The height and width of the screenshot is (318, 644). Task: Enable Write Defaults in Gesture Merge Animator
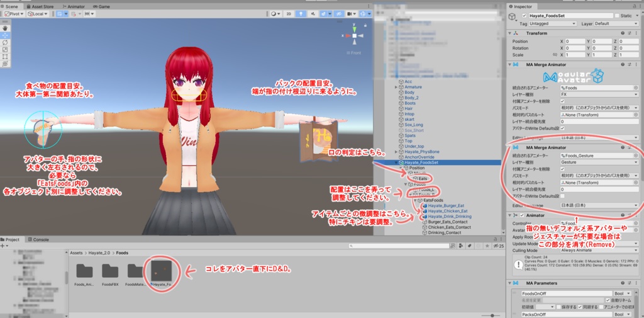pos(563,196)
